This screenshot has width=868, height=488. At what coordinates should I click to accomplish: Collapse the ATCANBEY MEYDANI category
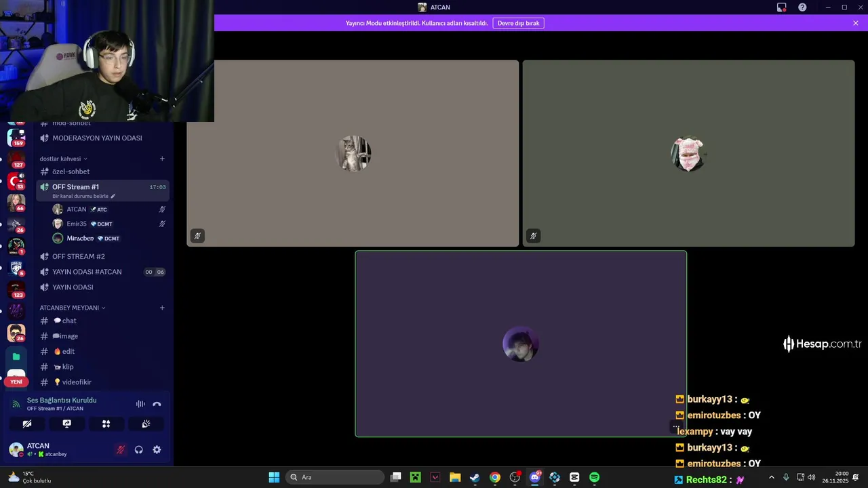click(73, 308)
